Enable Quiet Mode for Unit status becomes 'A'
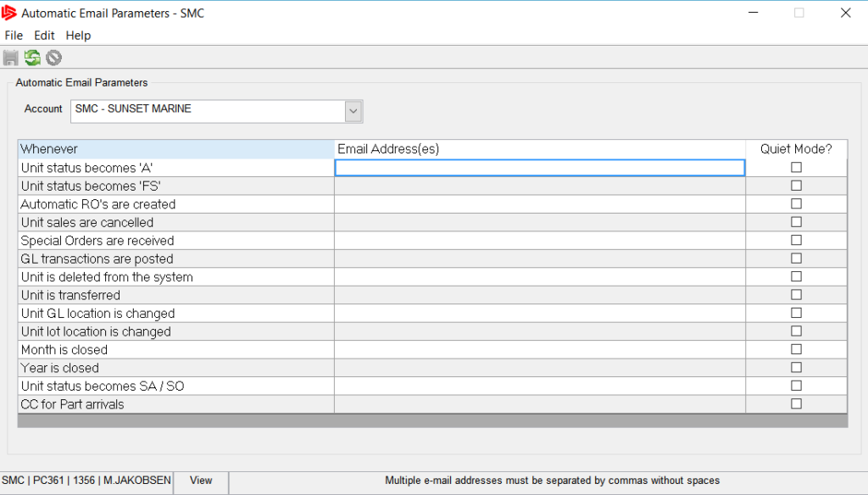The width and height of the screenshot is (868, 495). tap(796, 167)
